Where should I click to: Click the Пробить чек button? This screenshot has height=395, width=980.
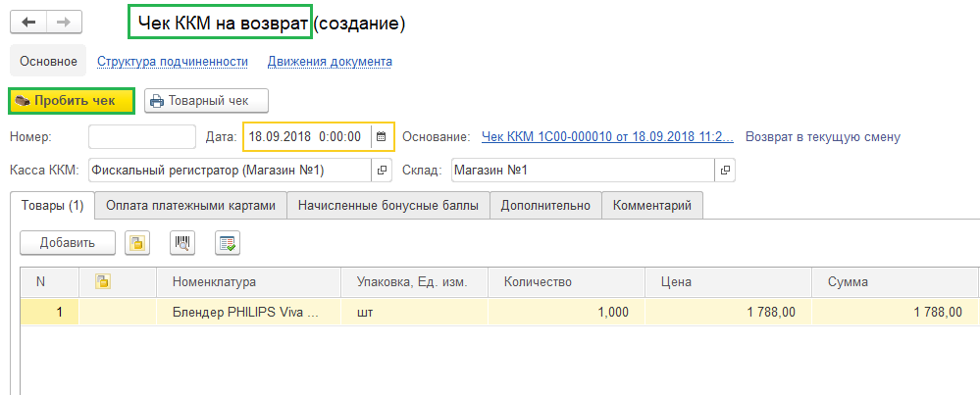72,101
